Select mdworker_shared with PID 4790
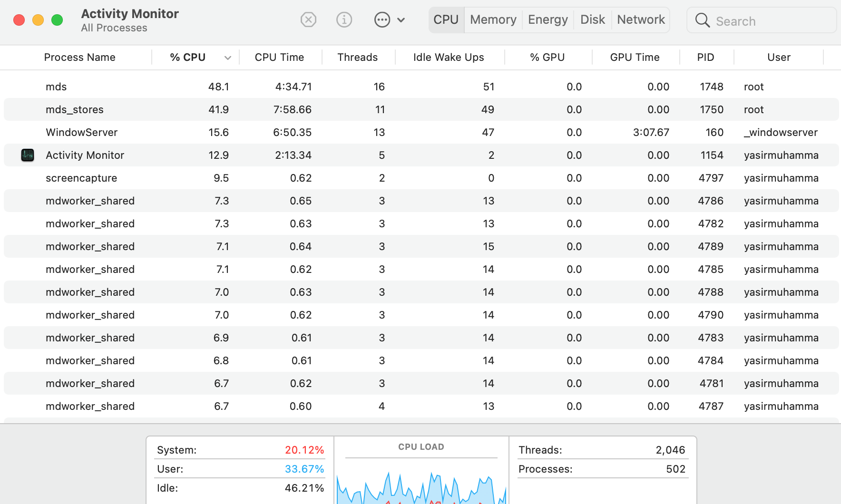 click(x=421, y=315)
